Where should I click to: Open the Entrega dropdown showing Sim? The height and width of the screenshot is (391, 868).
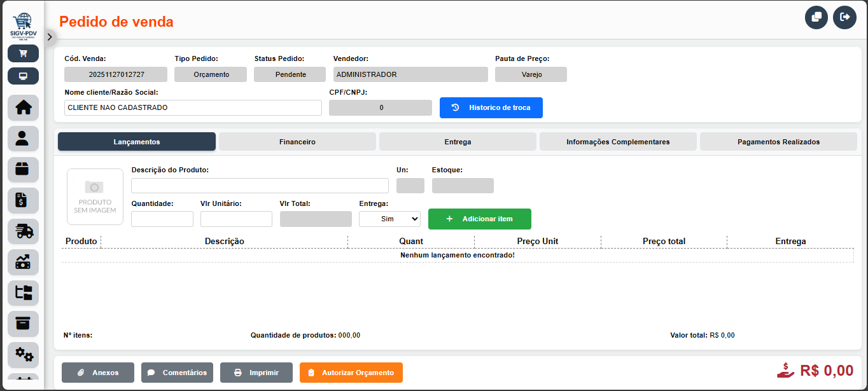pos(389,219)
